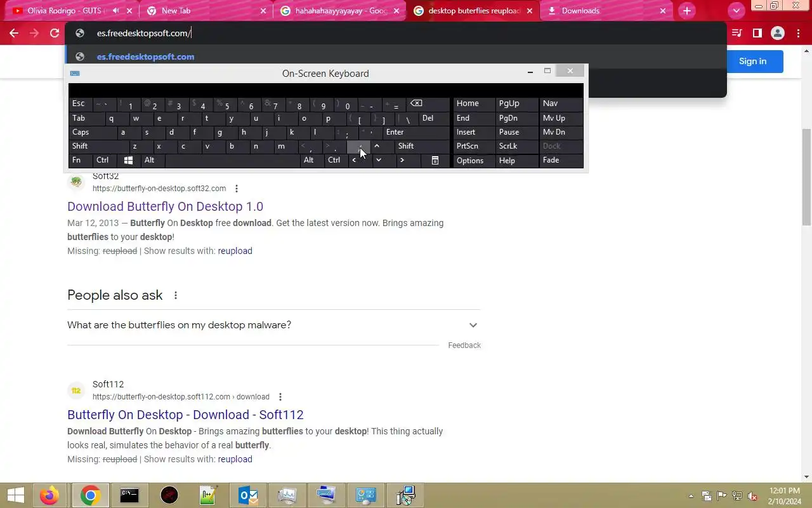
Task: Click the muted volume tray icon
Action: click(x=752, y=496)
